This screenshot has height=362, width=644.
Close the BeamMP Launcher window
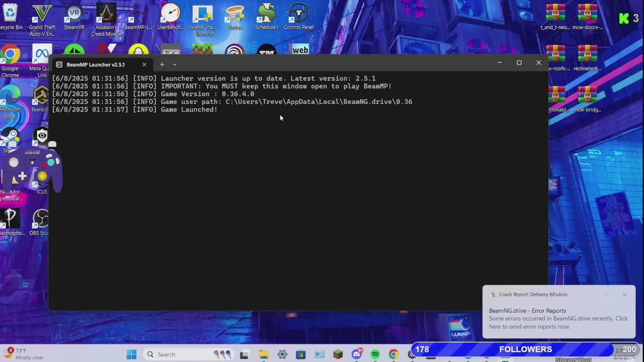pyautogui.click(x=539, y=63)
